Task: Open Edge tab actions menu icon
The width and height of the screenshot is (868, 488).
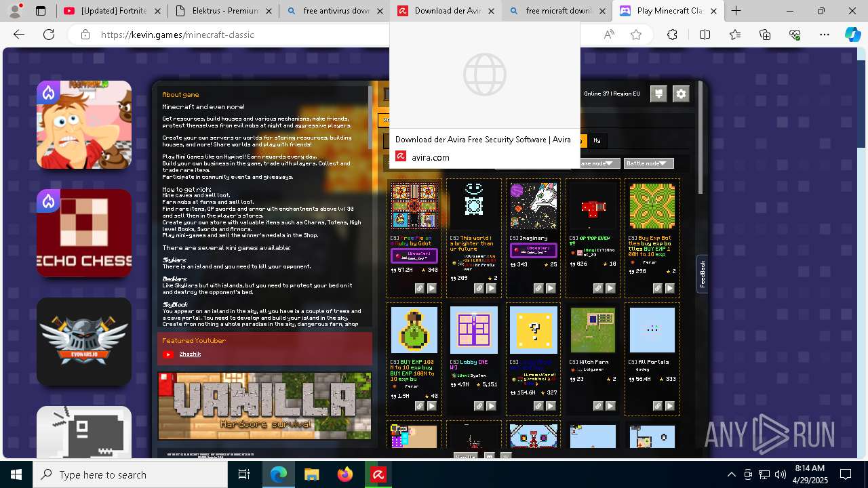Action: click(41, 11)
